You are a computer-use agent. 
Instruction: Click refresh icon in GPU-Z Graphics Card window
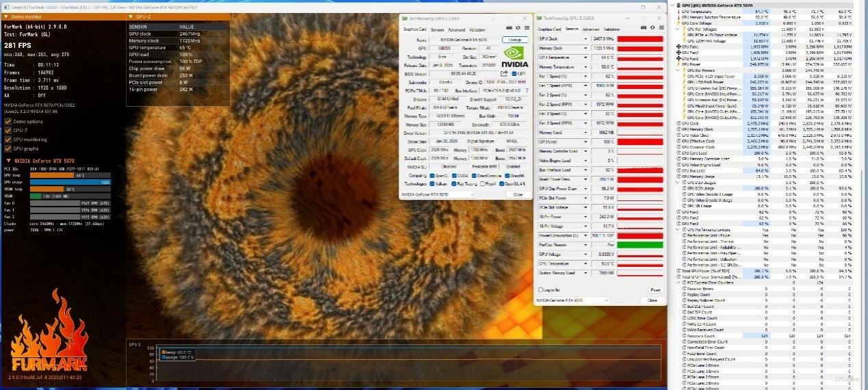518,29
